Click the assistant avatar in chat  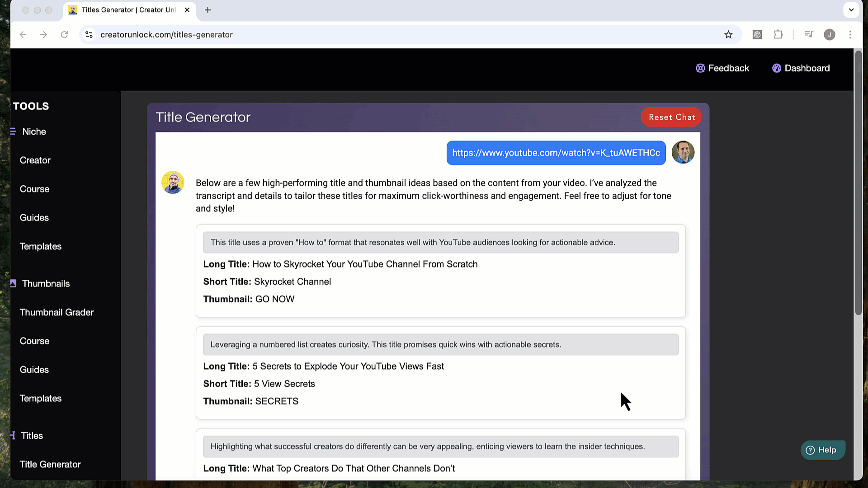point(173,183)
